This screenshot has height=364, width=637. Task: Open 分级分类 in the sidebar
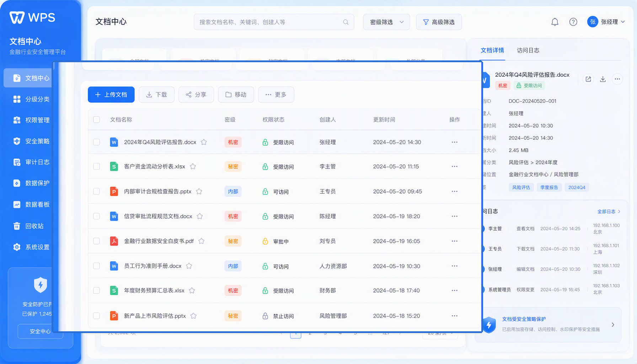point(31,99)
